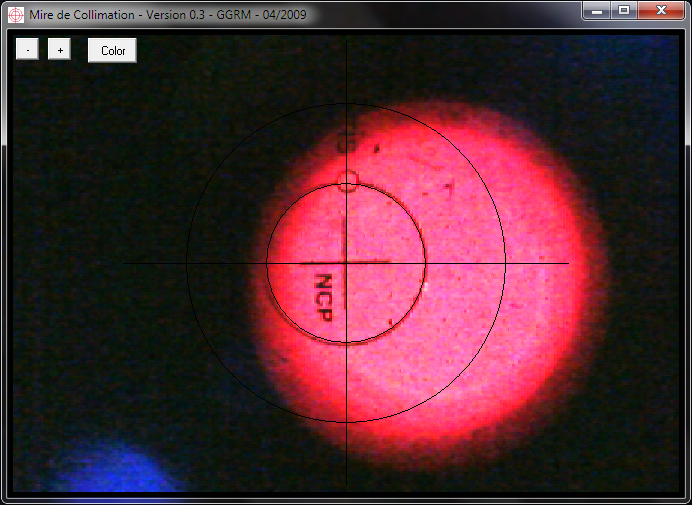This screenshot has height=505, width=692.
Task: Click outer circle's leftmost point on the horizontal line
Action: (187, 263)
